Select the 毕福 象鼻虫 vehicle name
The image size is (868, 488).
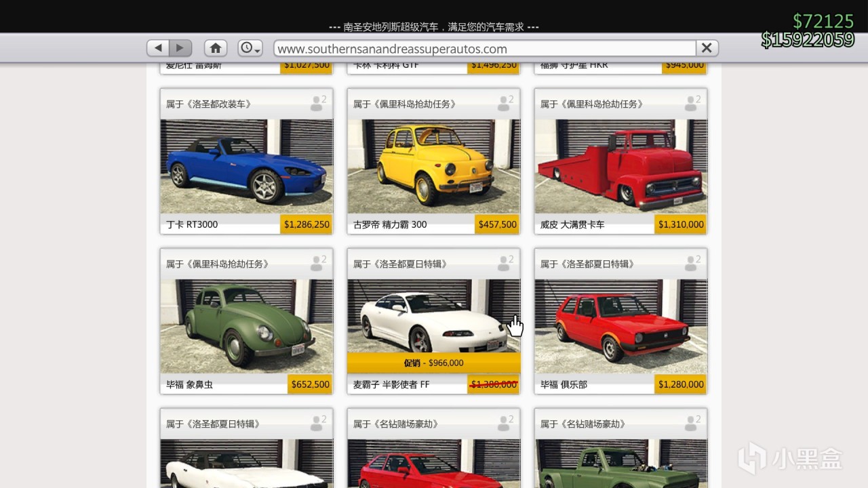pos(189,384)
